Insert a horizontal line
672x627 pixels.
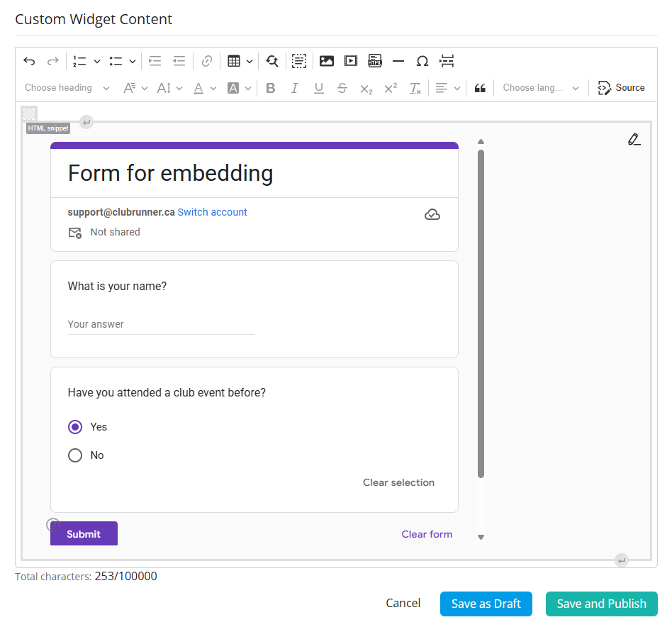tap(398, 62)
